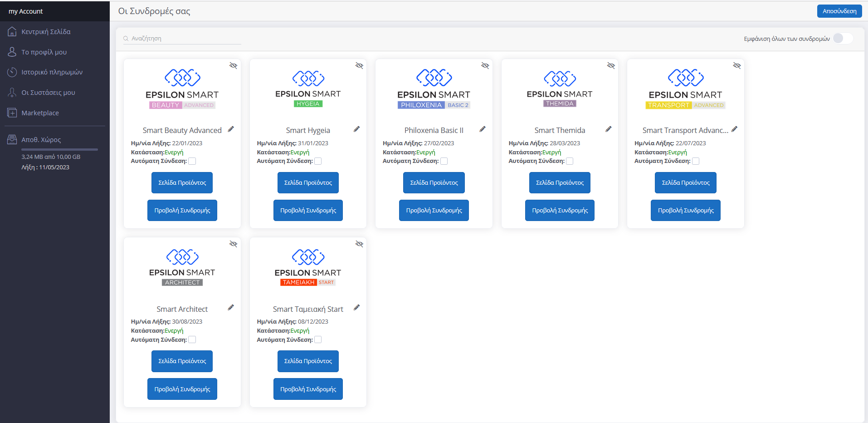This screenshot has height=423, width=868.
Task: Open product page for Smart Transport Advanced
Action: click(686, 183)
